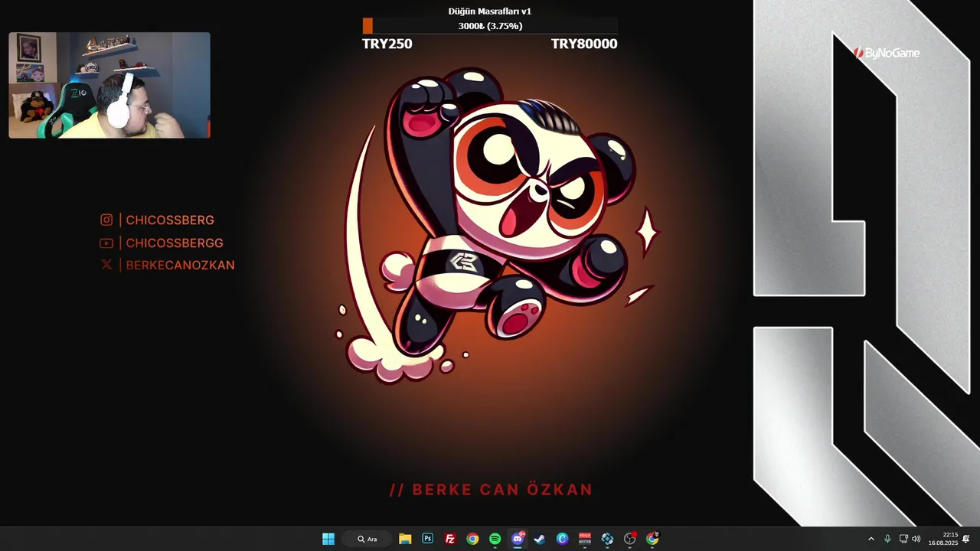Click the Düğün Masrafları v1 title

(490, 11)
